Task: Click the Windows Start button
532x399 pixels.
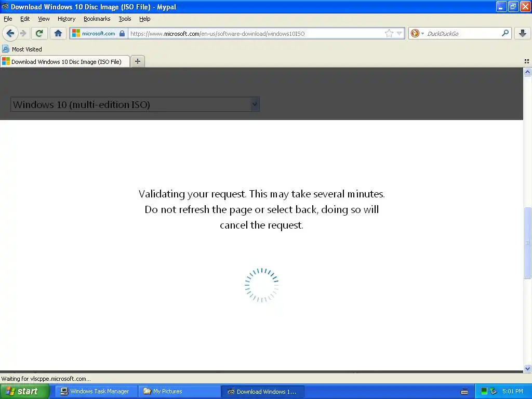Action: click(x=24, y=392)
